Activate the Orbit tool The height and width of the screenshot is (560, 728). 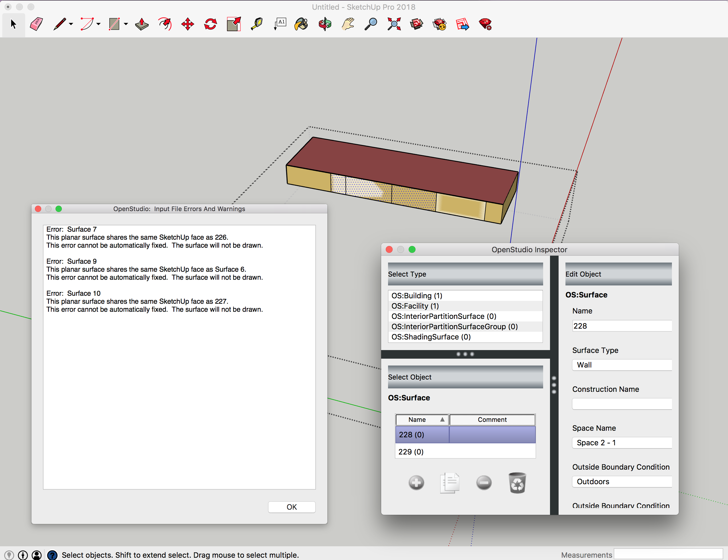325,24
